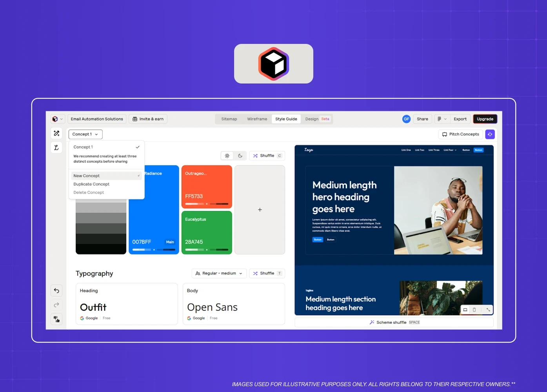Adjust the shade slider on the green card
547x392 pixels.
[207, 249]
